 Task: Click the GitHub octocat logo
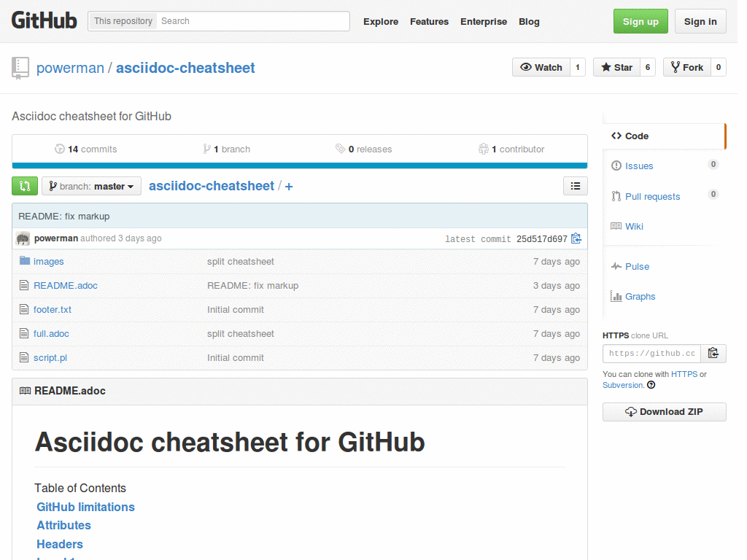[x=44, y=20]
